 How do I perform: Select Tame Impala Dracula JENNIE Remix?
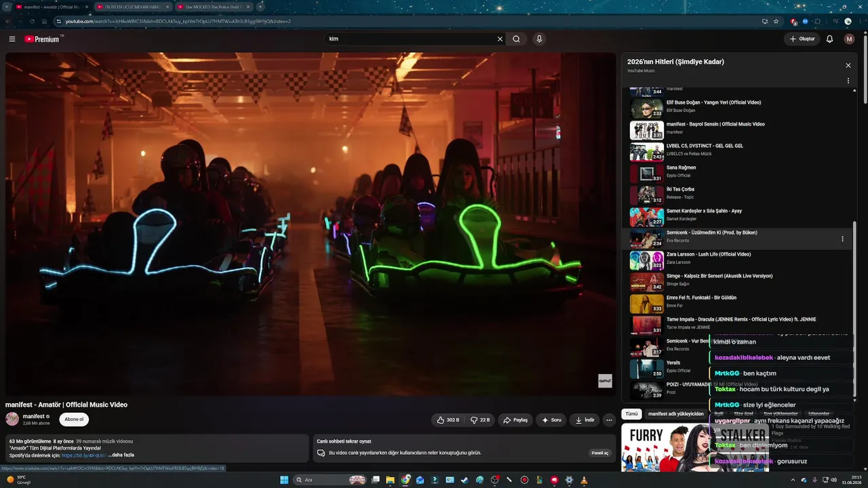[736, 325]
